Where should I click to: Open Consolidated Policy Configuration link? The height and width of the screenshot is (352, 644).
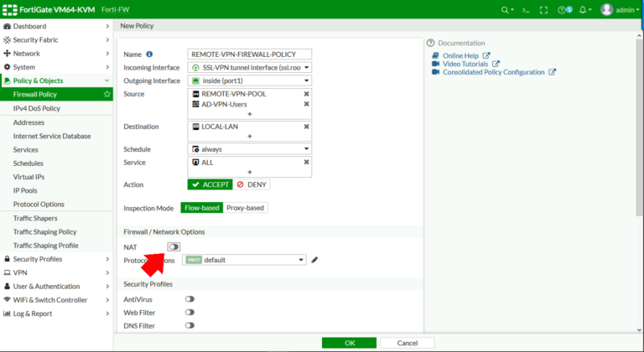494,72
